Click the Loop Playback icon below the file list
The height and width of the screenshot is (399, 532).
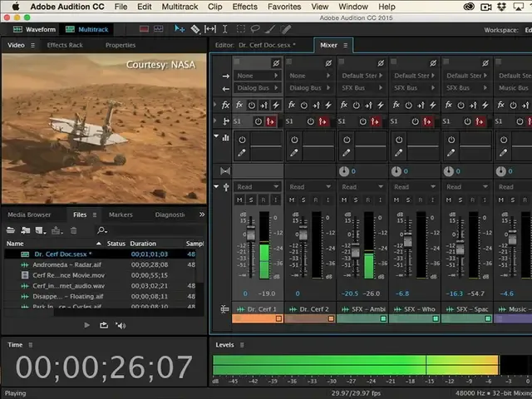pyautogui.click(x=103, y=325)
